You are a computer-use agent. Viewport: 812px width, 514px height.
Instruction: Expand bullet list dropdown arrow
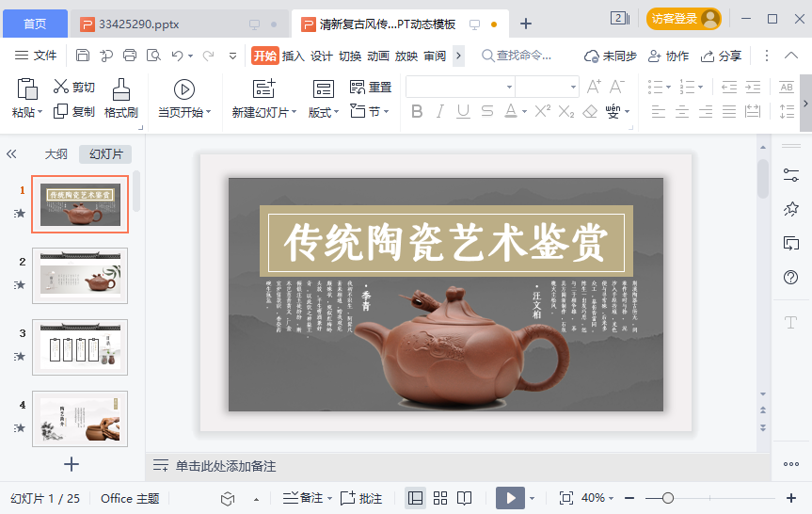669,87
